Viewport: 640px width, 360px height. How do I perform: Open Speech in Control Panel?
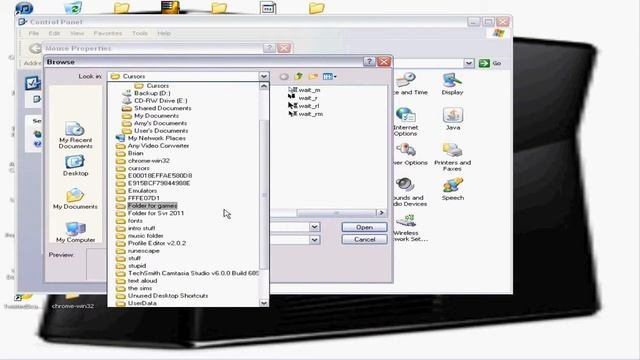tap(453, 189)
